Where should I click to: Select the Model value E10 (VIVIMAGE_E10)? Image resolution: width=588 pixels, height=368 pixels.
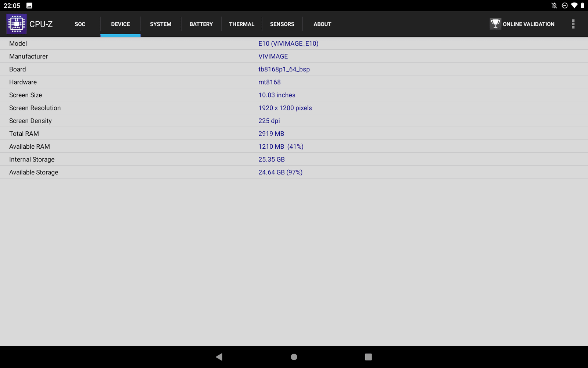(288, 43)
